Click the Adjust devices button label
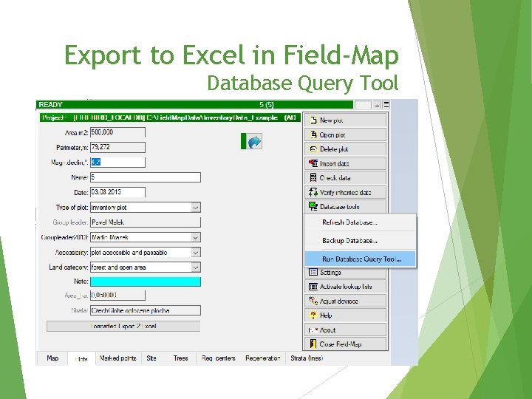 339,301
